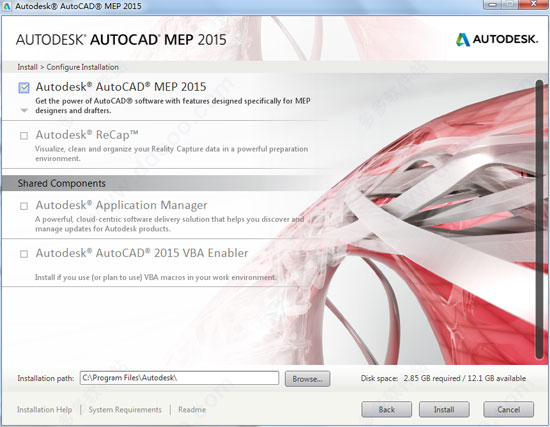The height and width of the screenshot is (427, 550).
Task: Select the Configure Installation breadcrumb
Action: tap(82, 67)
